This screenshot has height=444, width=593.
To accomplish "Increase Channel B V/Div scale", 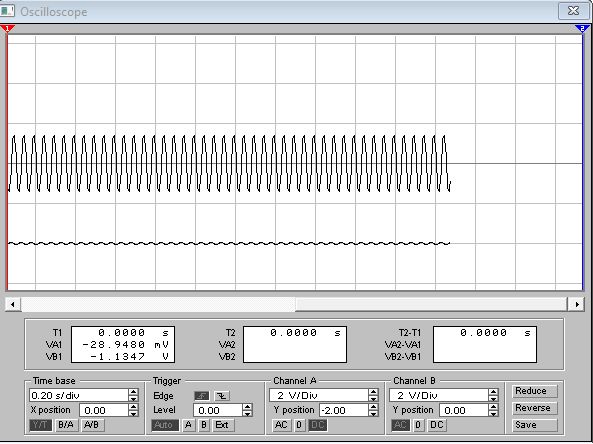I will [x=493, y=392].
